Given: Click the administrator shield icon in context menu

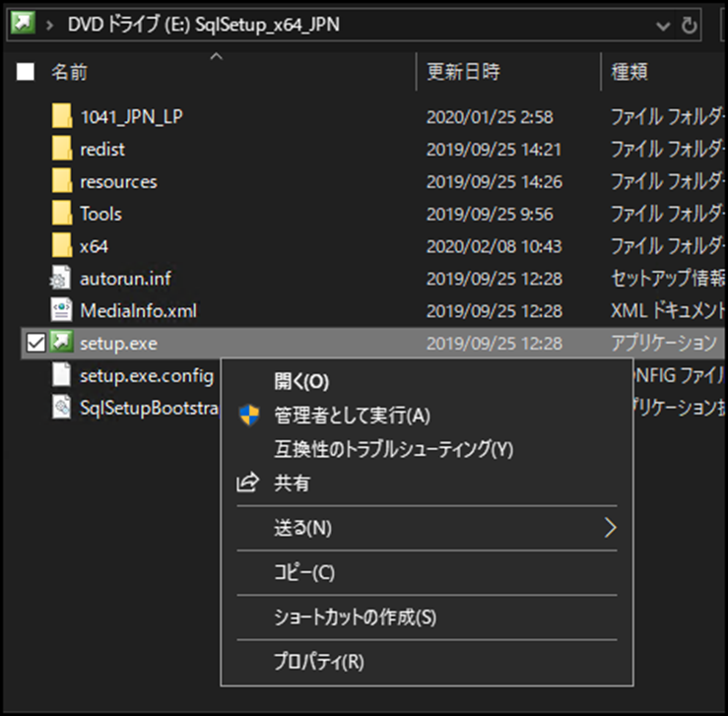Looking at the screenshot, I should 249,415.
